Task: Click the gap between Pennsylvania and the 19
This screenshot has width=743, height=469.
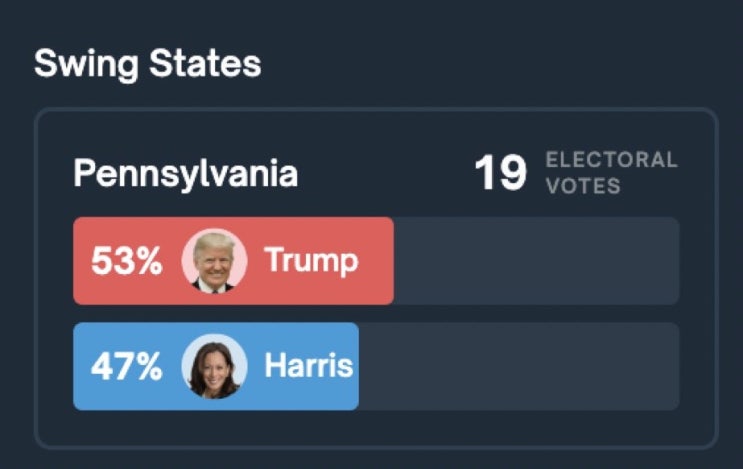Action: click(385, 174)
